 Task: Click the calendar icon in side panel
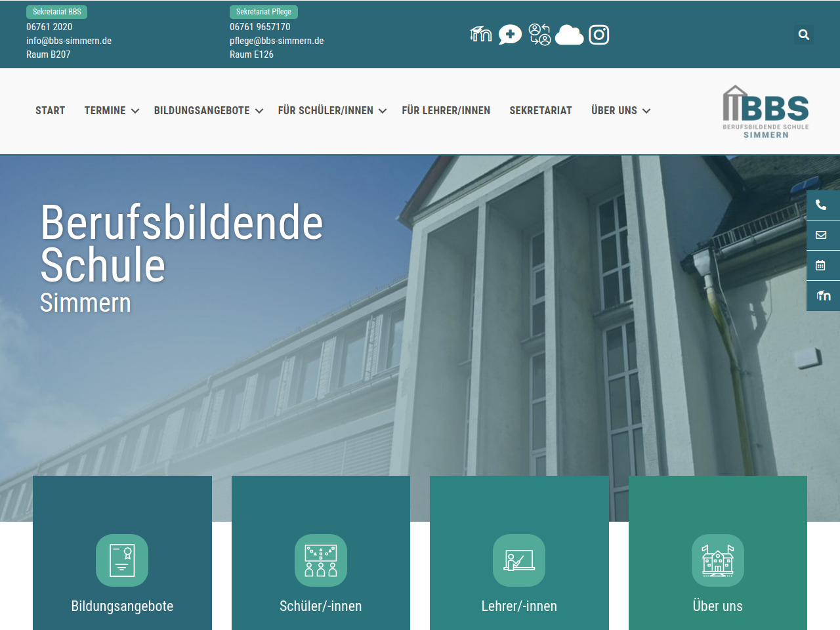821,265
